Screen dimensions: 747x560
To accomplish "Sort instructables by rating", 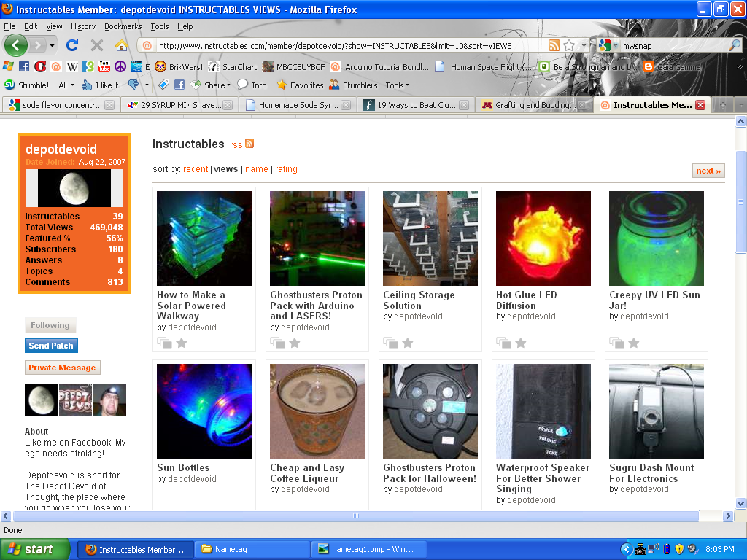I will pos(286,169).
